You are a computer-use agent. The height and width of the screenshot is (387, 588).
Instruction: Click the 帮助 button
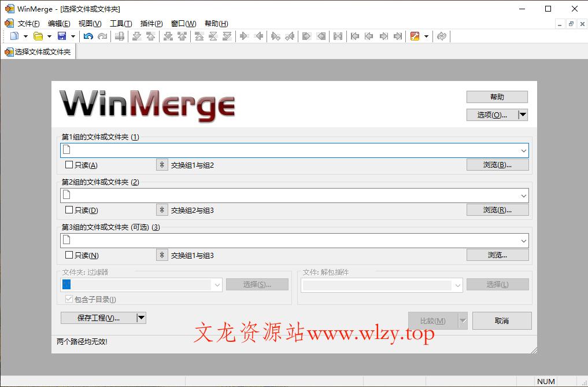pos(497,96)
